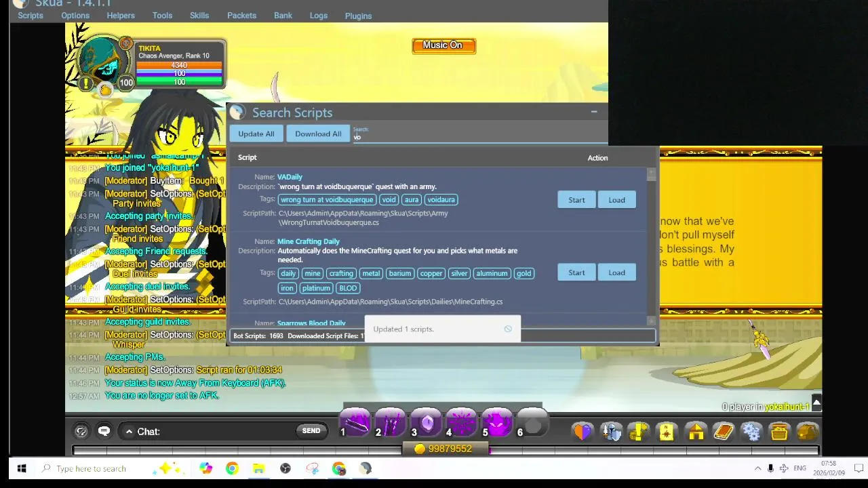Click the Update All button
The width and height of the screenshot is (868, 488).
click(x=256, y=134)
